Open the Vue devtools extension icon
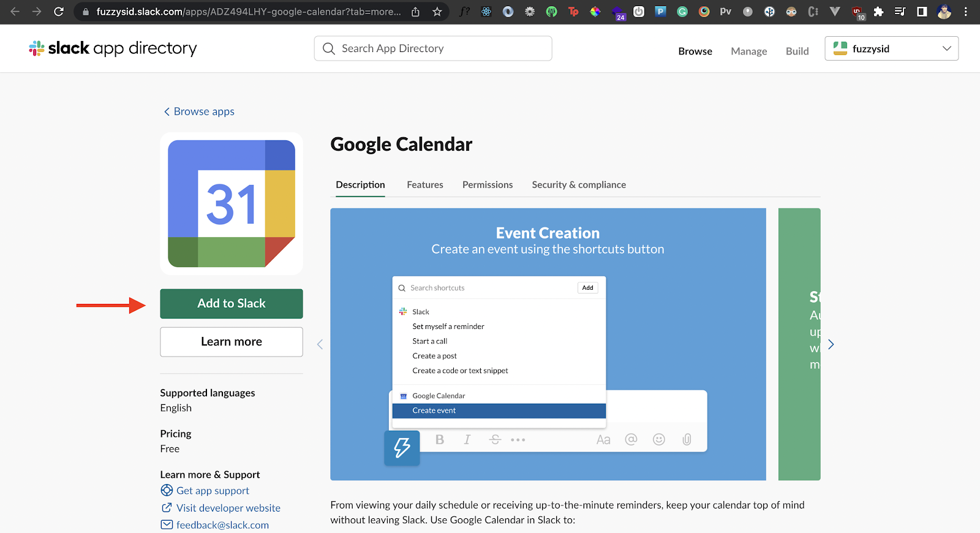The width and height of the screenshot is (980, 533). pyautogui.click(x=835, y=12)
